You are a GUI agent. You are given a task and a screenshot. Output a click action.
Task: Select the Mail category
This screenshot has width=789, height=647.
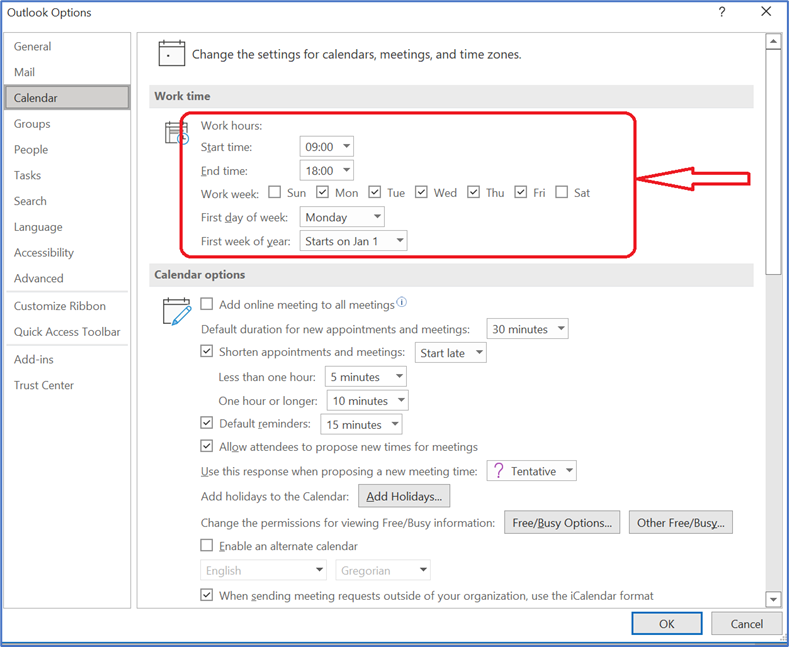coord(67,72)
